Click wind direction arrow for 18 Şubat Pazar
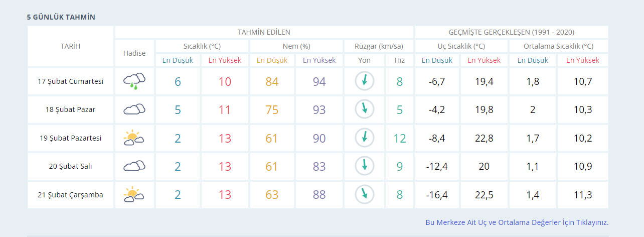The image size is (644, 237). (365, 109)
